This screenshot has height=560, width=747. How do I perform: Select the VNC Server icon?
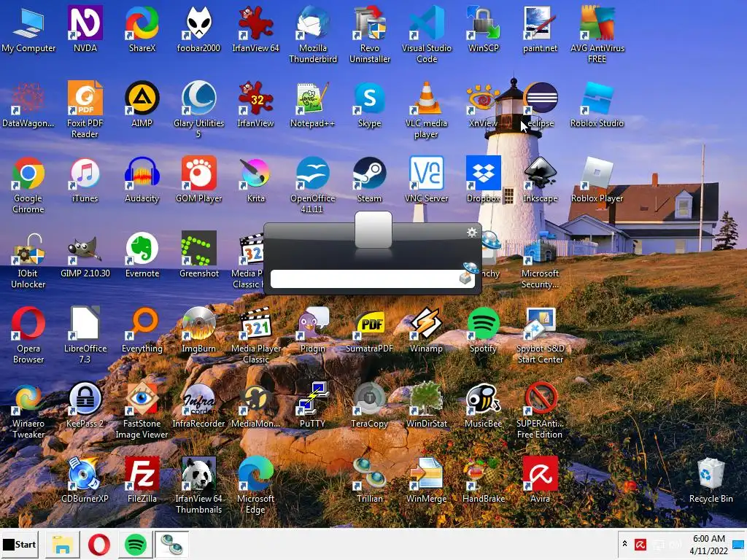pyautogui.click(x=426, y=179)
